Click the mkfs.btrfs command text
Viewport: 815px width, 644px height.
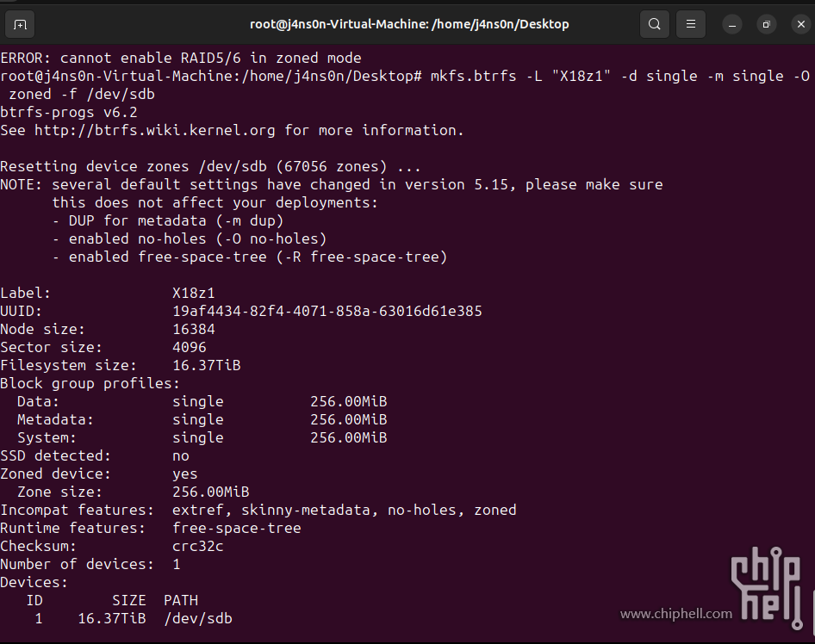[620, 77]
